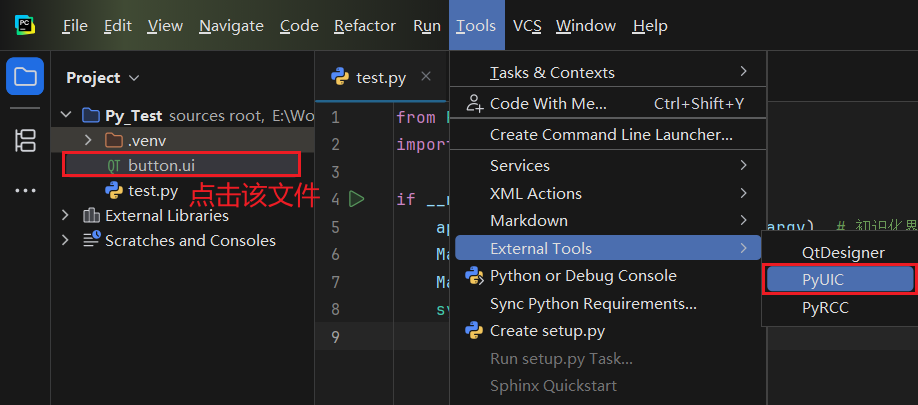The image size is (918, 405).
Task: Select Services in Tools menu
Action: point(608,166)
